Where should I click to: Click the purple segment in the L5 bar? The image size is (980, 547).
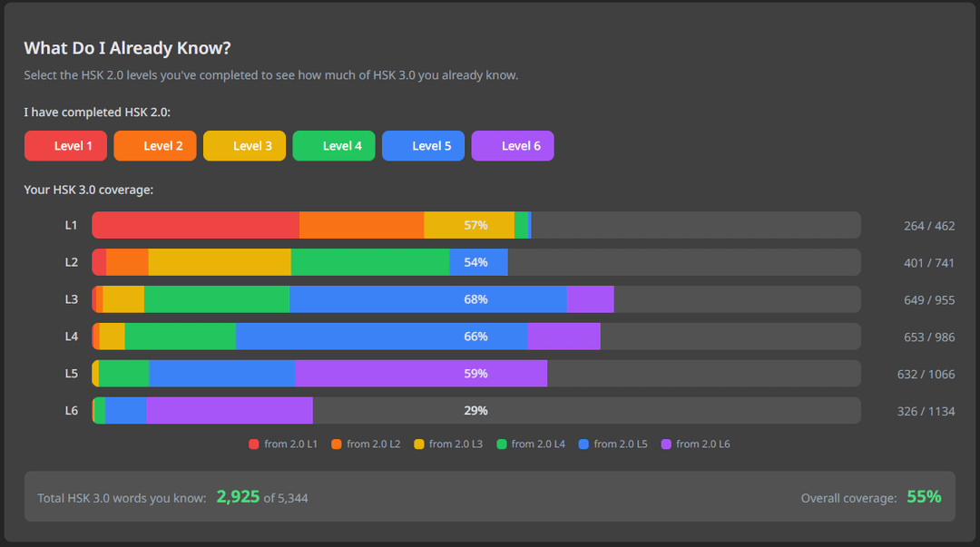(421, 374)
